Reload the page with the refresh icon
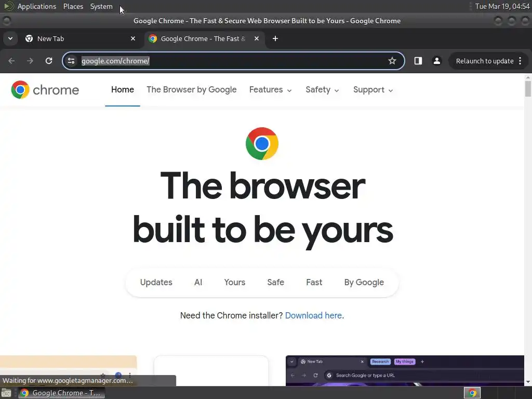 [x=49, y=61]
